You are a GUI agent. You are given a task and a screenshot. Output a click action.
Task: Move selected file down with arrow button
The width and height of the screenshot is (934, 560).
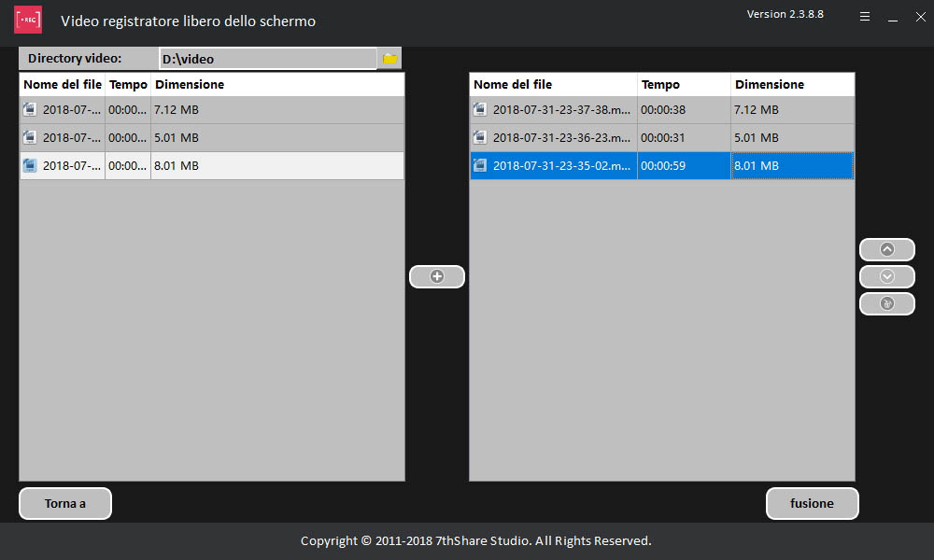click(x=887, y=276)
